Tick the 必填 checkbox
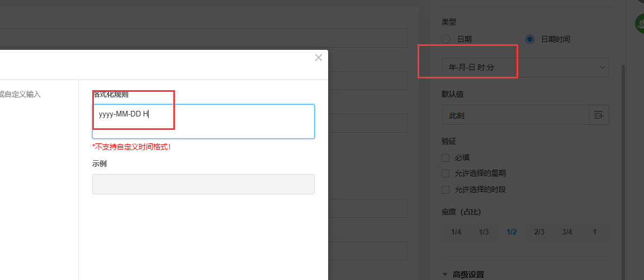Image resolution: width=644 pixels, height=280 pixels. (x=446, y=158)
